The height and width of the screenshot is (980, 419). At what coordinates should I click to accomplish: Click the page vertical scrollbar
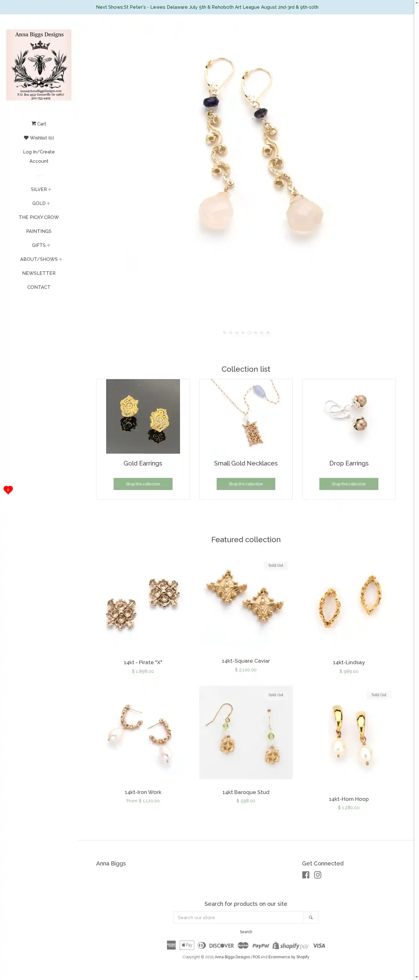pyautogui.click(x=416, y=490)
